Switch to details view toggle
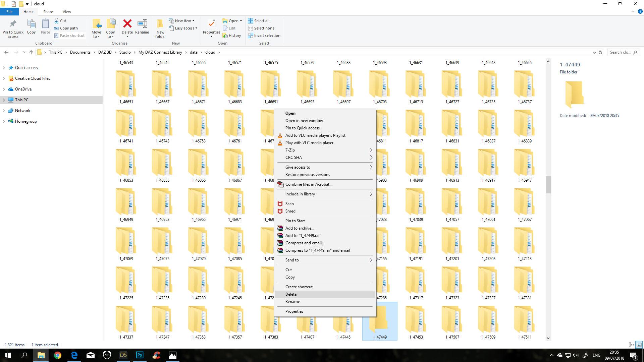The image size is (644, 362). (631, 345)
